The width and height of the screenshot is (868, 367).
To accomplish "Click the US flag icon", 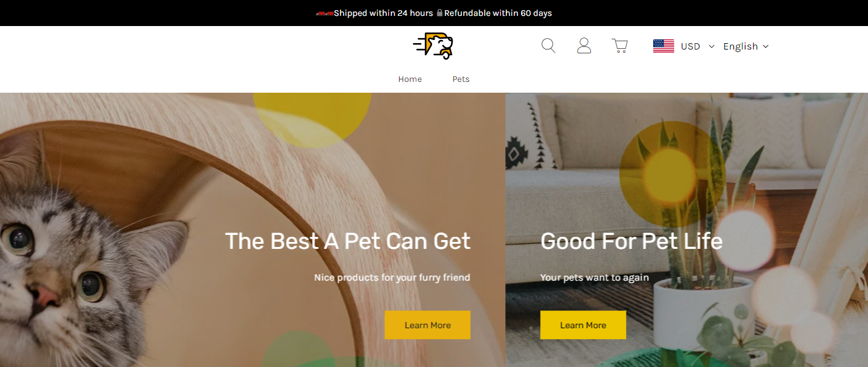I will click(663, 46).
